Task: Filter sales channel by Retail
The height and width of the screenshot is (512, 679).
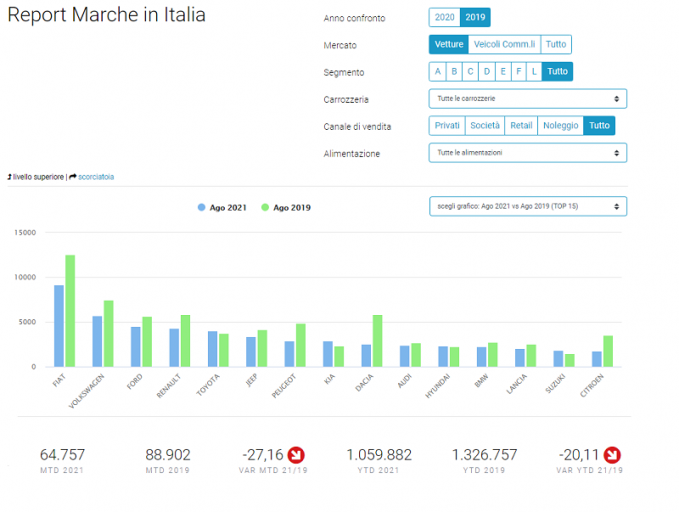Action: tap(521, 126)
